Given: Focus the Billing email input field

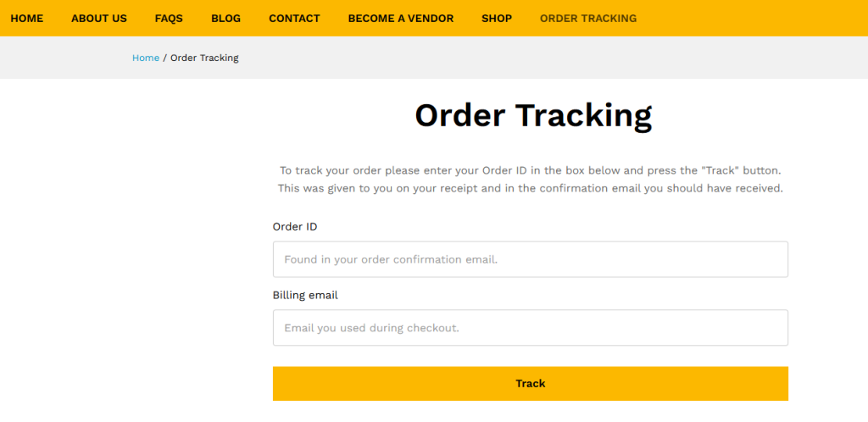Looking at the screenshot, I should [530, 328].
